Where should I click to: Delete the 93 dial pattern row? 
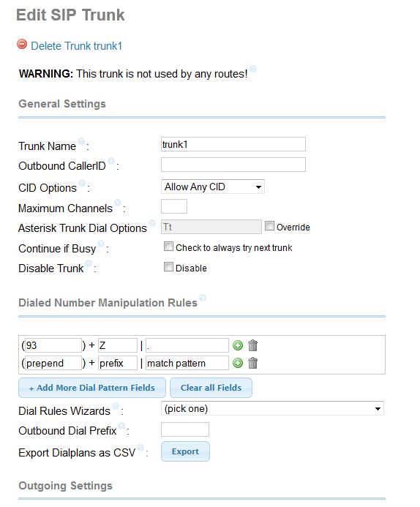253,345
